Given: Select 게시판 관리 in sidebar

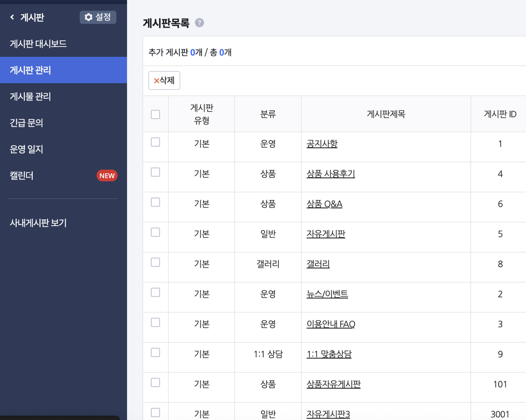Looking at the screenshot, I should [x=30, y=70].
